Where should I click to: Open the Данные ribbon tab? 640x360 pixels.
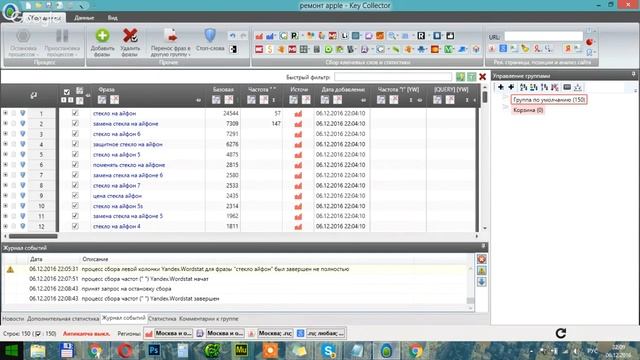click(x=84, y=18)
